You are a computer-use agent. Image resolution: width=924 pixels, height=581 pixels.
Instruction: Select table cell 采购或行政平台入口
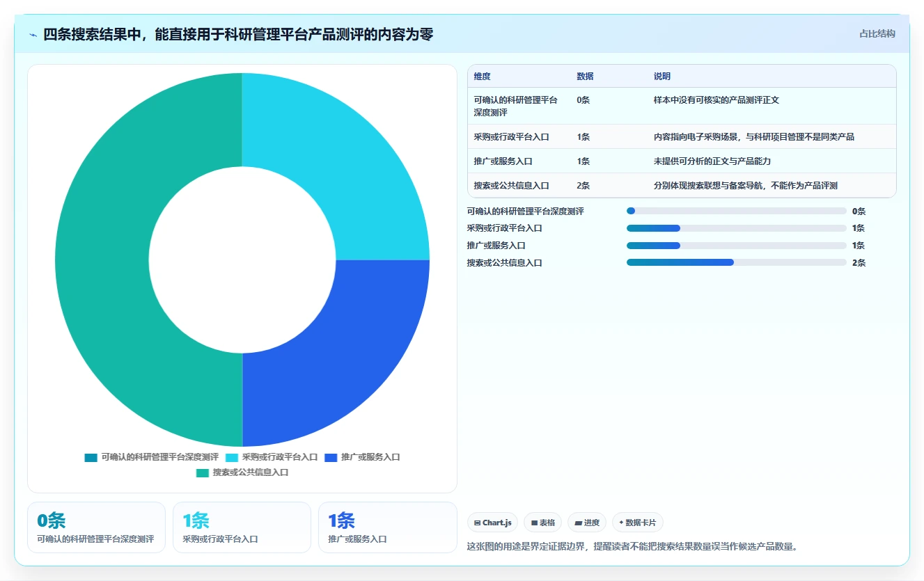pyautogui.click(x=511, y=137)
